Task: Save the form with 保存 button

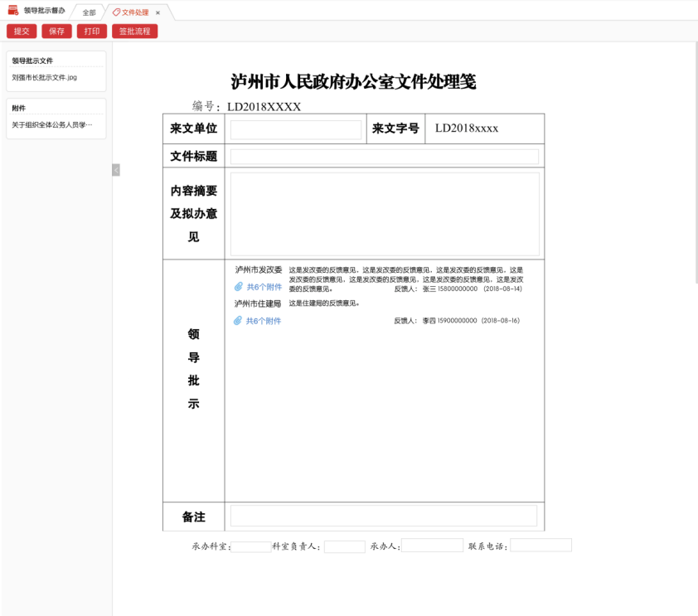Action: coord(56,32)
